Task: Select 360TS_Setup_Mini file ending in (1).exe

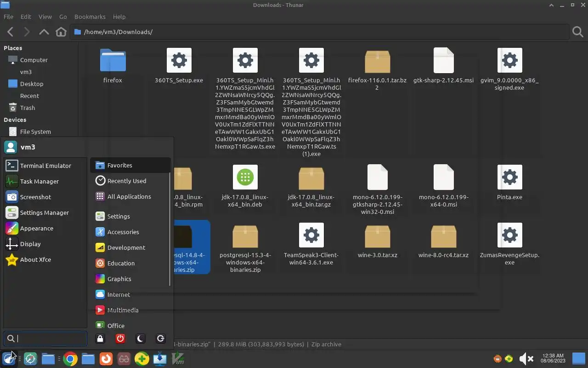Action: pos(311,60)
